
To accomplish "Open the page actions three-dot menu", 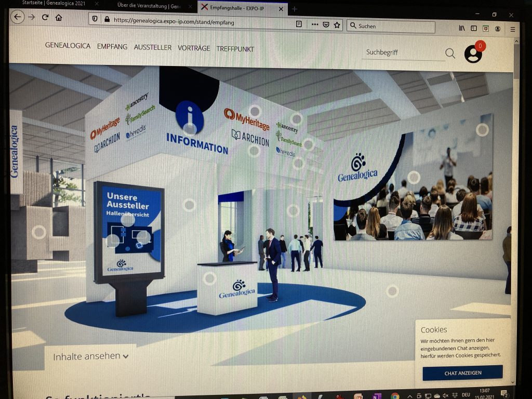I will [315, 24].
